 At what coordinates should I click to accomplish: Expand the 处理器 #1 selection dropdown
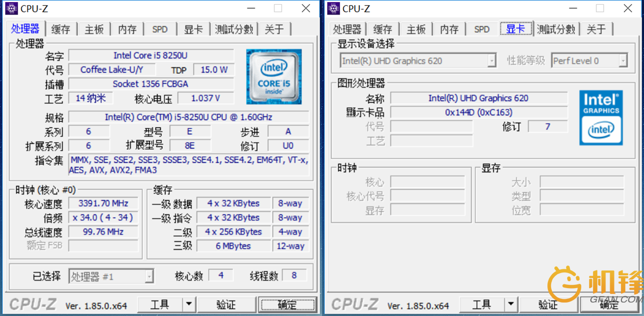[149, 277]
